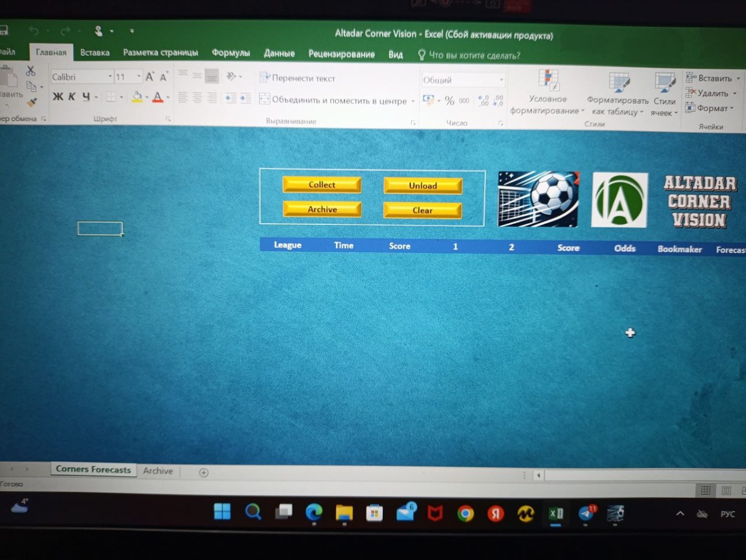Click the Redo arrow in quick access

pos(66,30)
